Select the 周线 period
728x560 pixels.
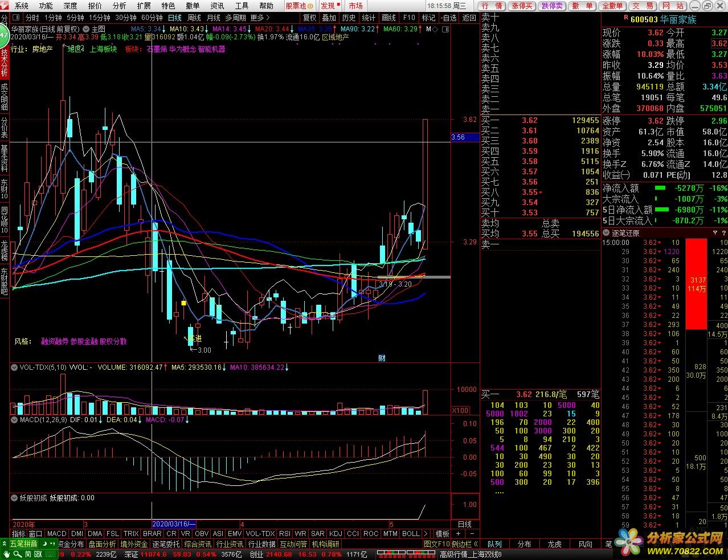(194, 18)
